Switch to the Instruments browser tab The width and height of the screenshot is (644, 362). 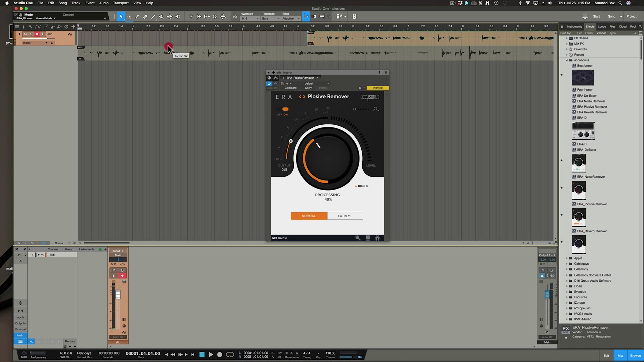pyautogui.click(x=574, y=26)
